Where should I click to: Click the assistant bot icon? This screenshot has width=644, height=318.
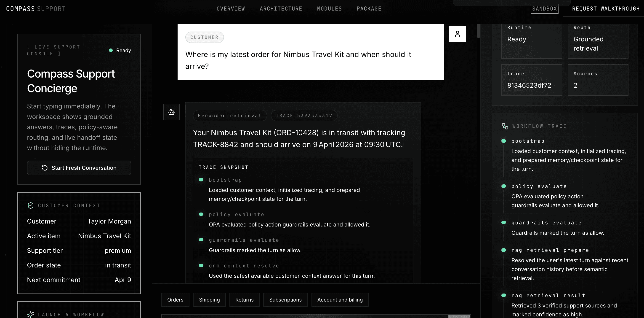pos(171,112)
